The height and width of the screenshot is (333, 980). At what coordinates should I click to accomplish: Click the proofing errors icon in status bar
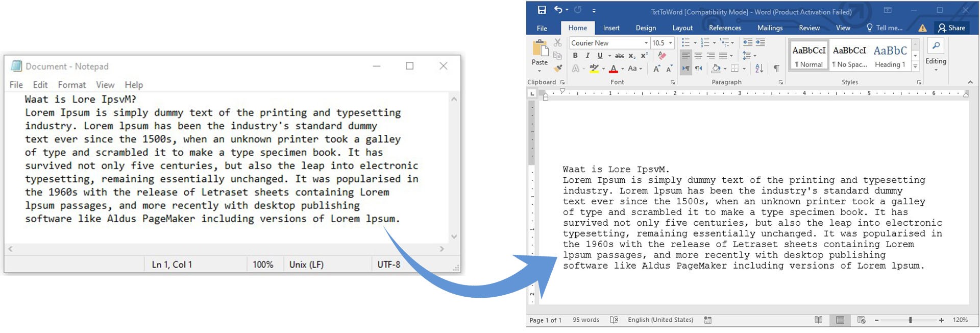pos(614,320)
